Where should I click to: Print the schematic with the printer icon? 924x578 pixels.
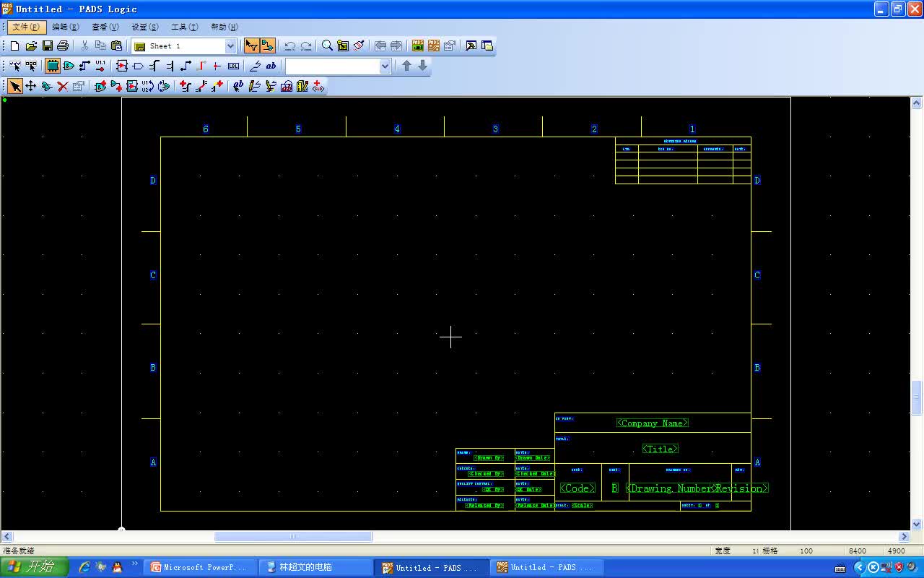point(63,46)
